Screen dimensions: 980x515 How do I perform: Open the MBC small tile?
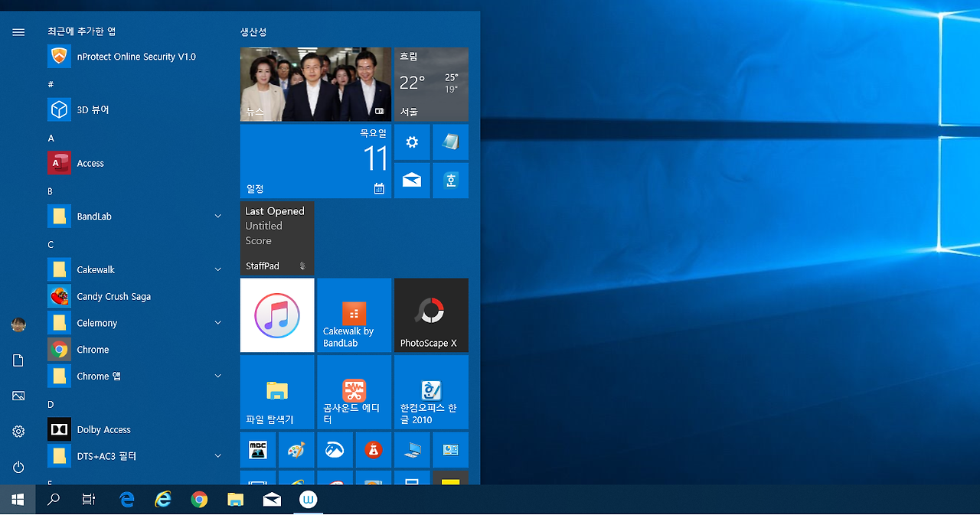tap(258, 450)
